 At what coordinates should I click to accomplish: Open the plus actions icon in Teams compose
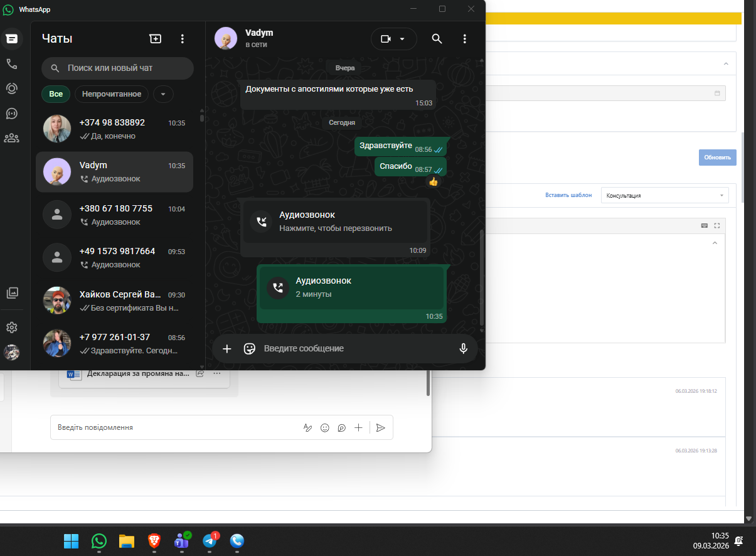coord(358,427)
